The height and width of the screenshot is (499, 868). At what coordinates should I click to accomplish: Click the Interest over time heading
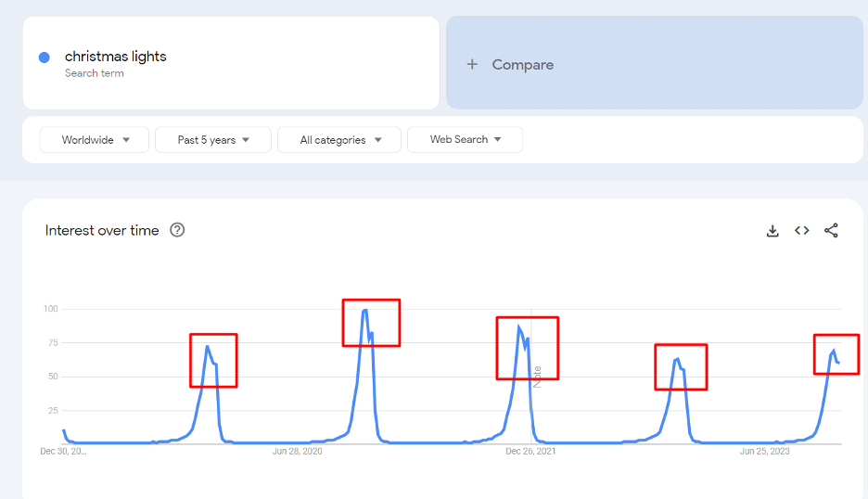[102, 230]
